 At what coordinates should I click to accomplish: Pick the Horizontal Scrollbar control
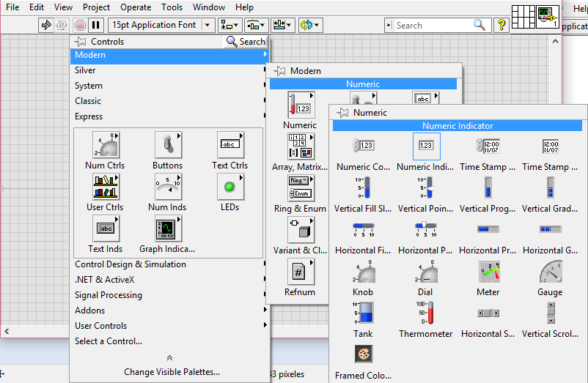pos(488,313)
